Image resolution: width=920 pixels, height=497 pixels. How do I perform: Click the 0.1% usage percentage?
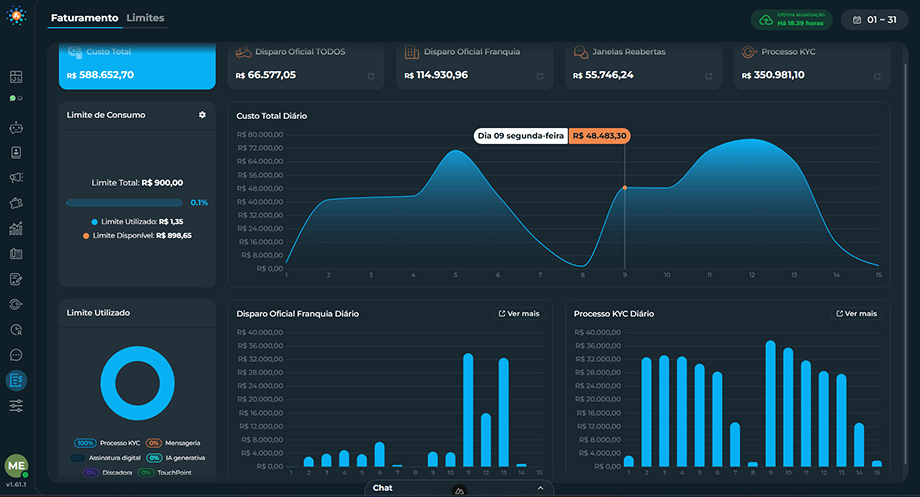[x=199, y=202]
